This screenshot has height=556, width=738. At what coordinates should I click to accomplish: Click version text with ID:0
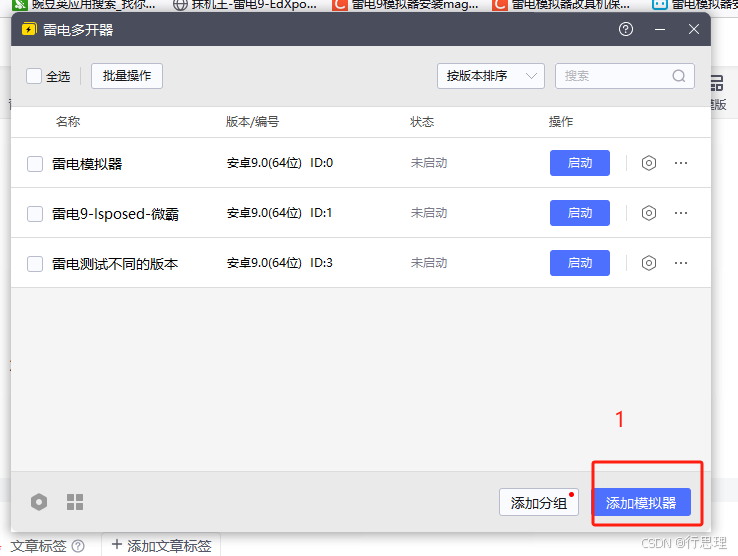point(280,163)
